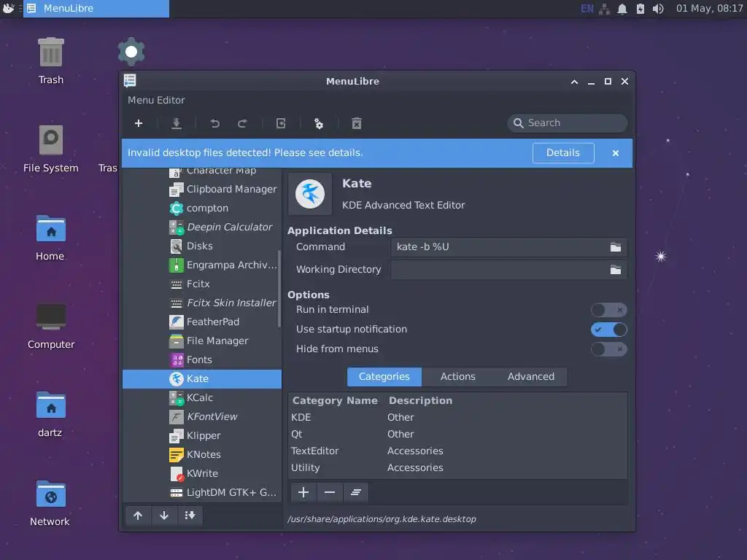Browse for Command file via folder icon

(x=616, y=247)
